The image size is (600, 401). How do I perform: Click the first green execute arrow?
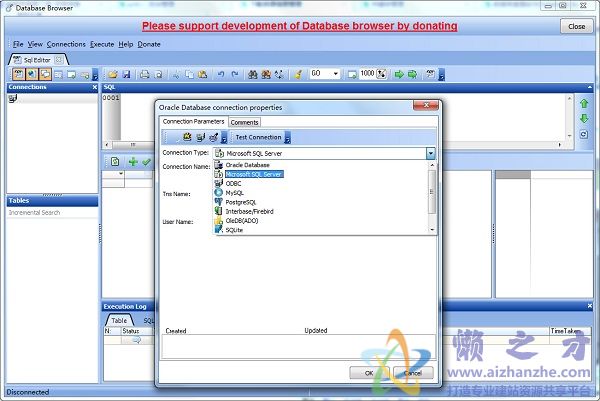[399, 74]
